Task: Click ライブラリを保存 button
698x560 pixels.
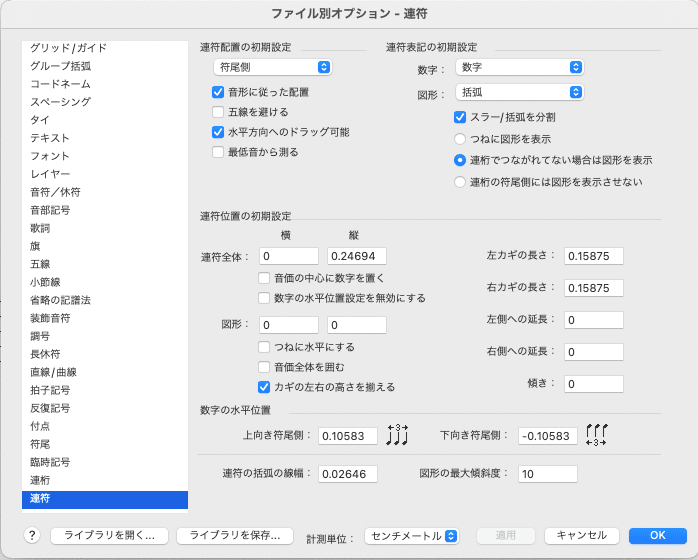Action: pyautogui.click(x=235, y=536)
